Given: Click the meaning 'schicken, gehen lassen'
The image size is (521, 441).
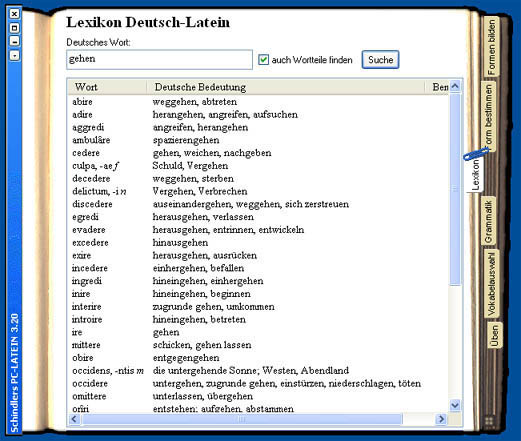Looking at the screenshot, I should 202,345.
